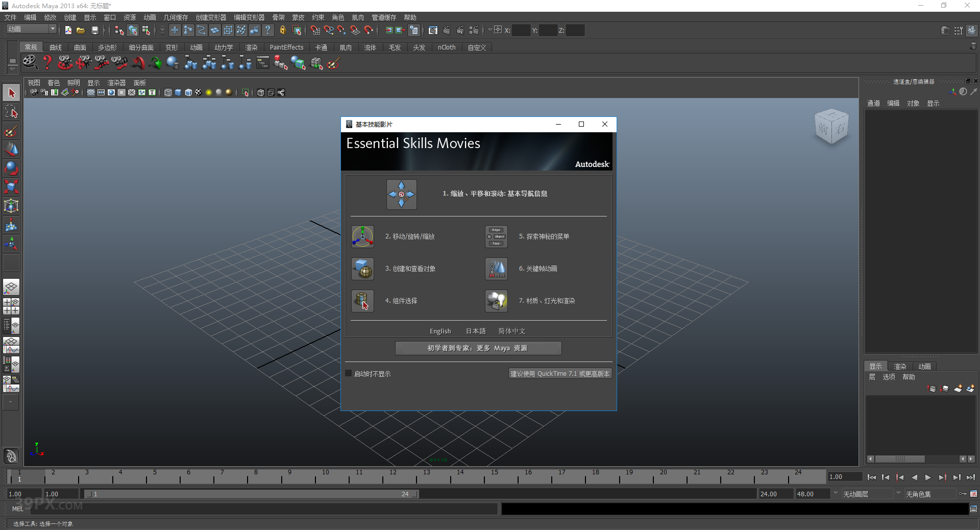Open the animation menu set dropdown
The width and height of the screenshot is (980, 530).
31,30
